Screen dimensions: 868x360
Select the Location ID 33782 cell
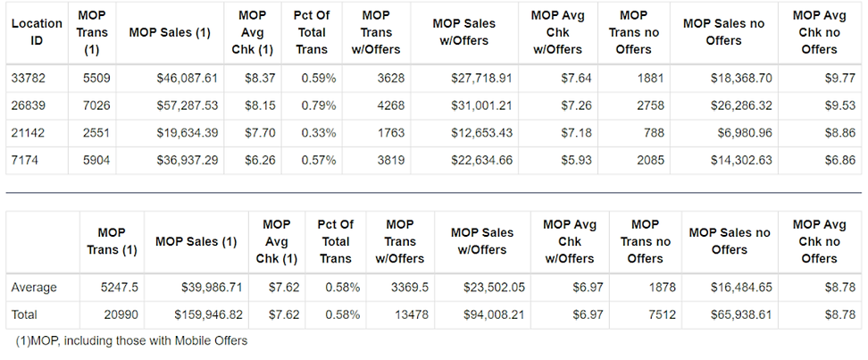coord(29,79)
